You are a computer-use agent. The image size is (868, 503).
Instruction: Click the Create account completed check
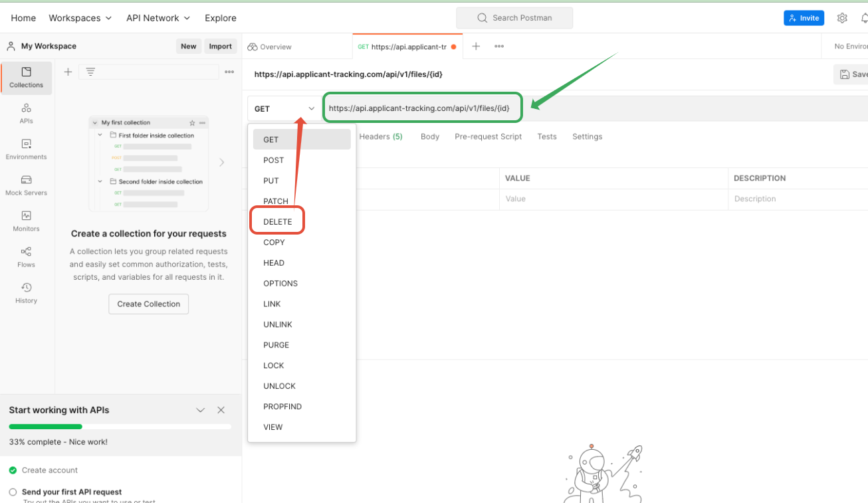click(13, 470)
